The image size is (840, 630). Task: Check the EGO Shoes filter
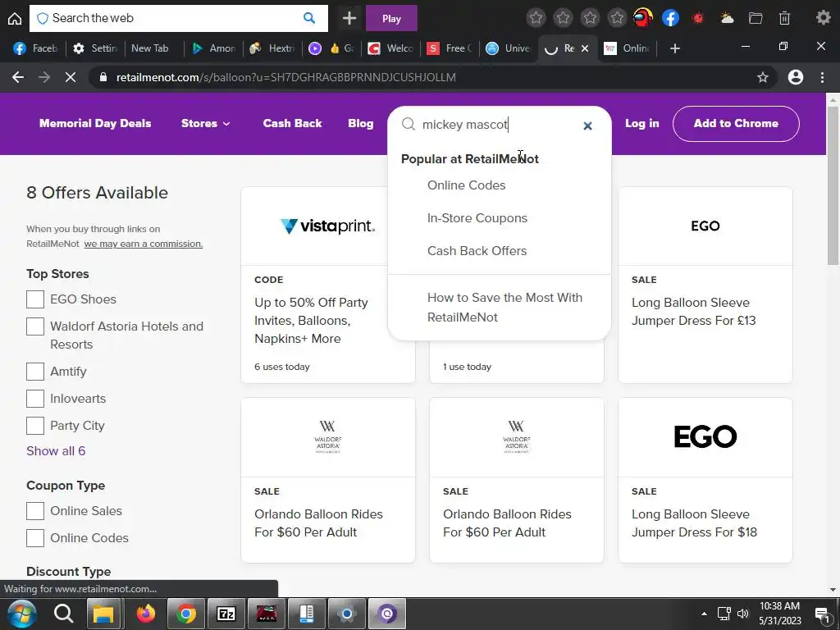(x=35, y=299)
